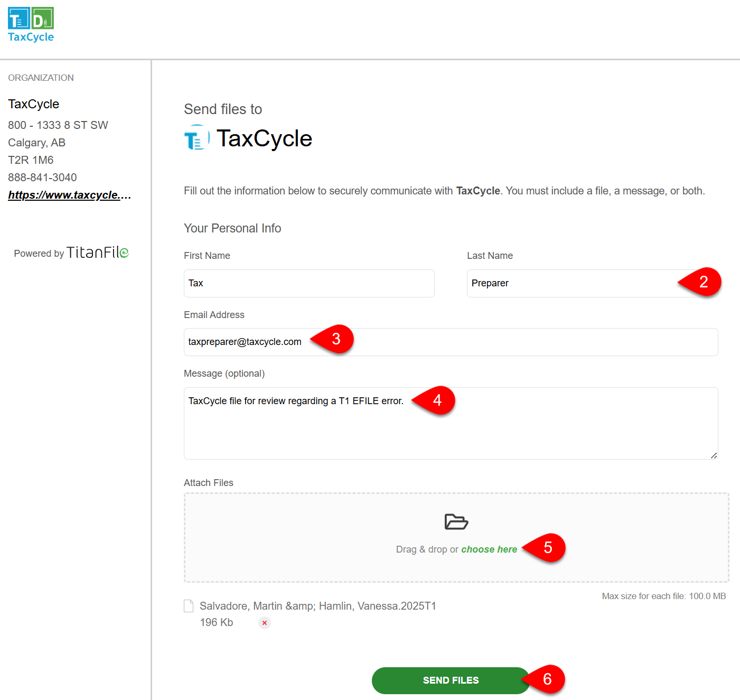Click the open folder icon in the upload area
Screen dimensions: 740x700
pyautogui.click(x=455, y=522)
